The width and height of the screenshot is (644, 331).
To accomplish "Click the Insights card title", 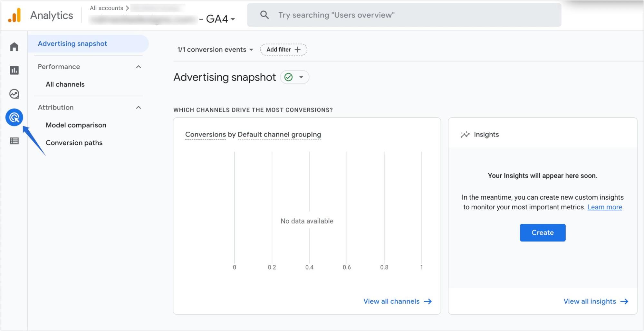I will point(486,135).
